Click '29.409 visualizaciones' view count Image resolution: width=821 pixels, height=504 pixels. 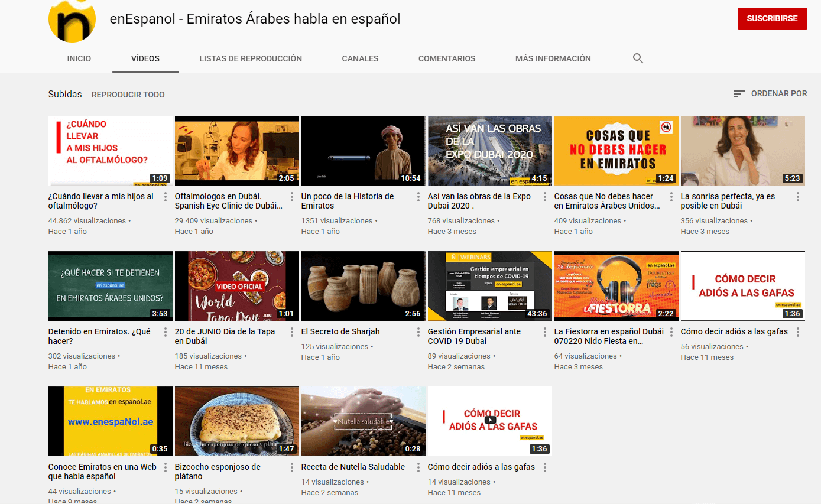tap(214, 221)
